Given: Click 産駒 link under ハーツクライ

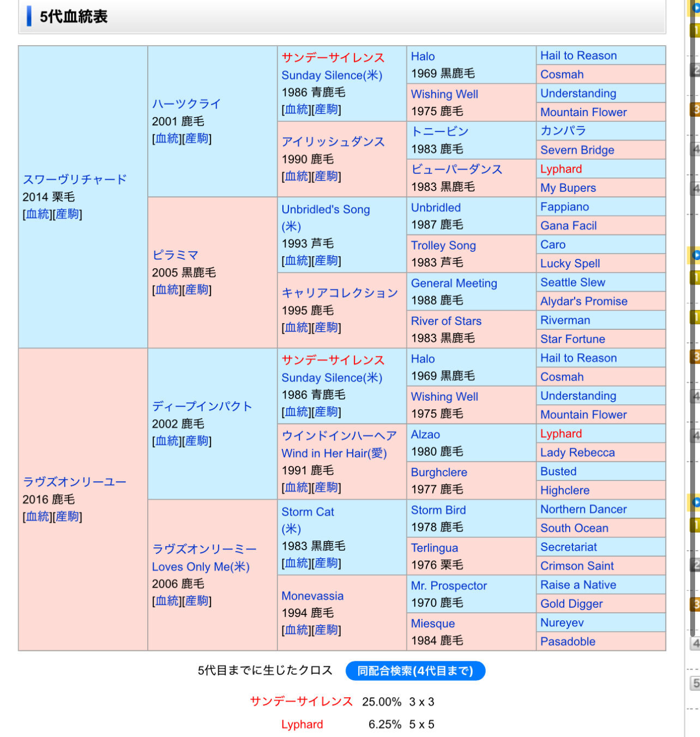Looking at the screenshot, I should click(x=197, y=138).
